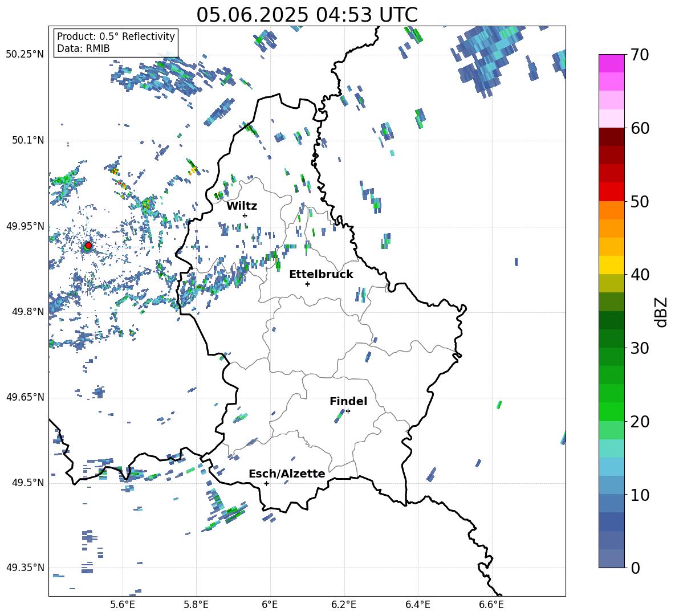Click the dBZ colorbar axis title
The width and height of the screenshot is (675, 616).
click(x=661, y=312)
